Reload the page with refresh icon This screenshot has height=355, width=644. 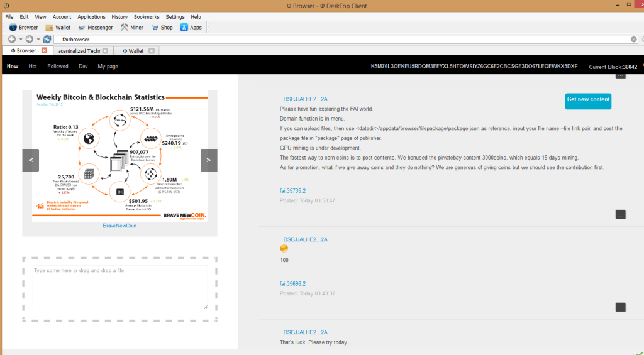(x=47, y=39)
